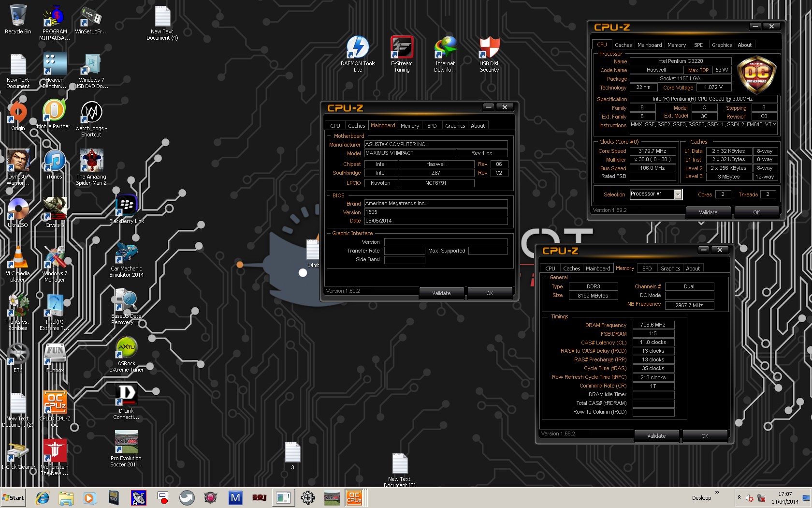This screenshot has width=812, height=508.
Task: Open the EaseUS Data Recovery icon
Action: tap(127, 307)
